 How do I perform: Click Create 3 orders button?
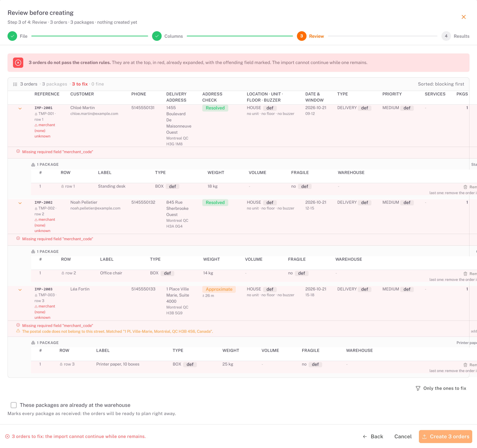tap(445, 437)
